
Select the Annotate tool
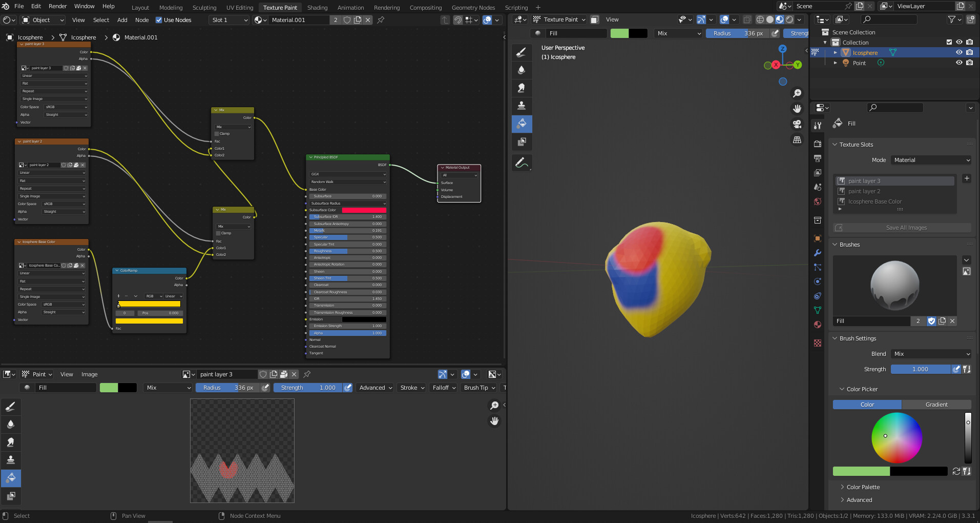click(x=522, y=163)
